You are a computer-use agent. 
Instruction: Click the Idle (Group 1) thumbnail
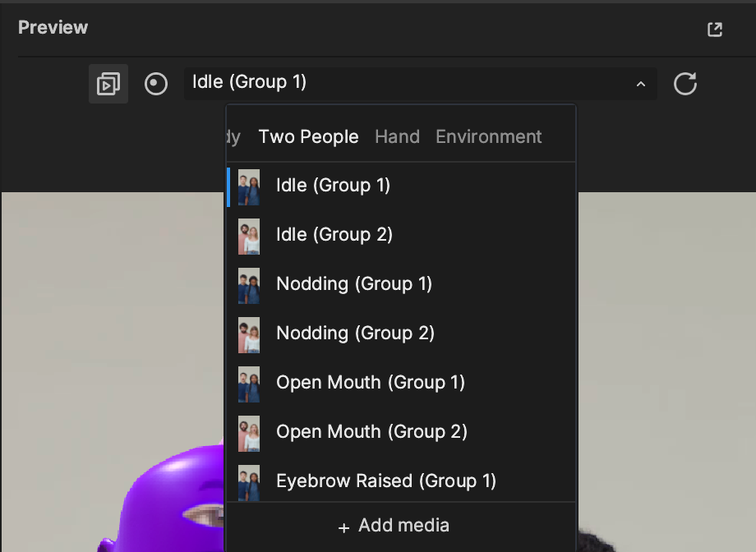(249, 187)
